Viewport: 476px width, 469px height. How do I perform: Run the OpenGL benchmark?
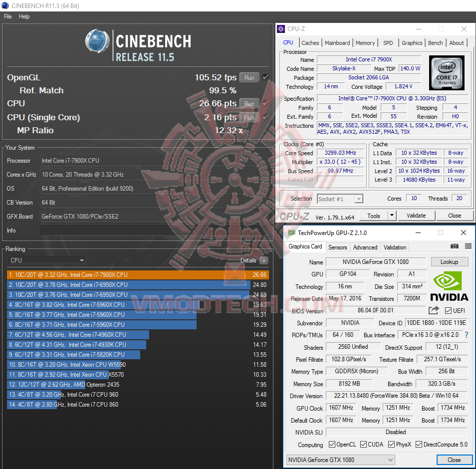249,77
